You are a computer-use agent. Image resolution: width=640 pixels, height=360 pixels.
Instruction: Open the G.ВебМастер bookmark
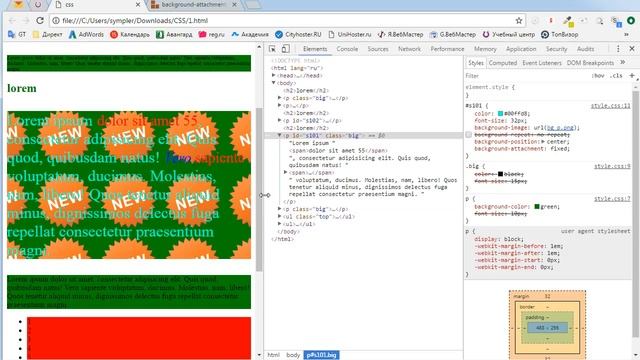coord(453,35)
